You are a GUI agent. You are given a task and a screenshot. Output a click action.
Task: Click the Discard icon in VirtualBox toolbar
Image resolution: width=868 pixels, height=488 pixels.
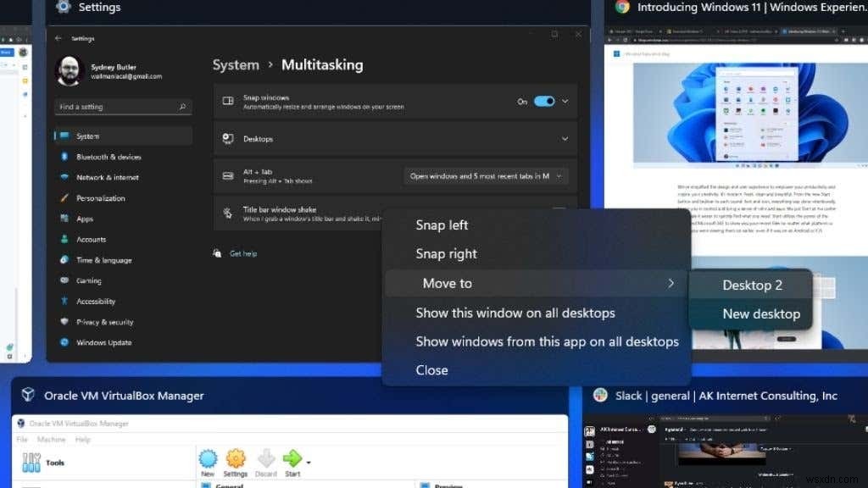pos(265,459)
